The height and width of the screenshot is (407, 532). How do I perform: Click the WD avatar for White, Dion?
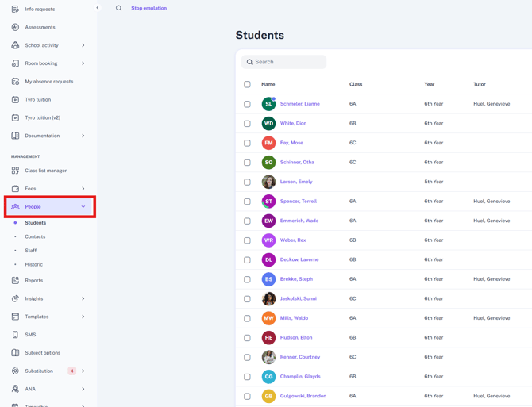[x=268, y=123]
